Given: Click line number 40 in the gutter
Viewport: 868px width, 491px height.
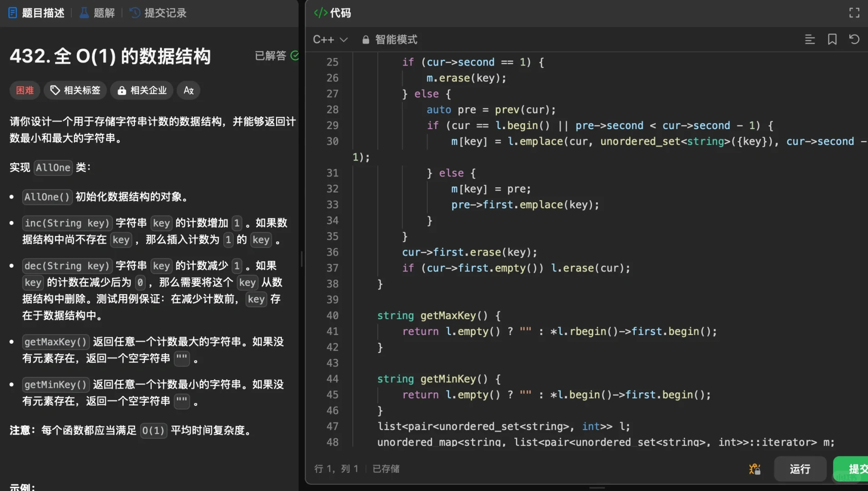Looking at the screenshot, I should (x=332, y=316).
